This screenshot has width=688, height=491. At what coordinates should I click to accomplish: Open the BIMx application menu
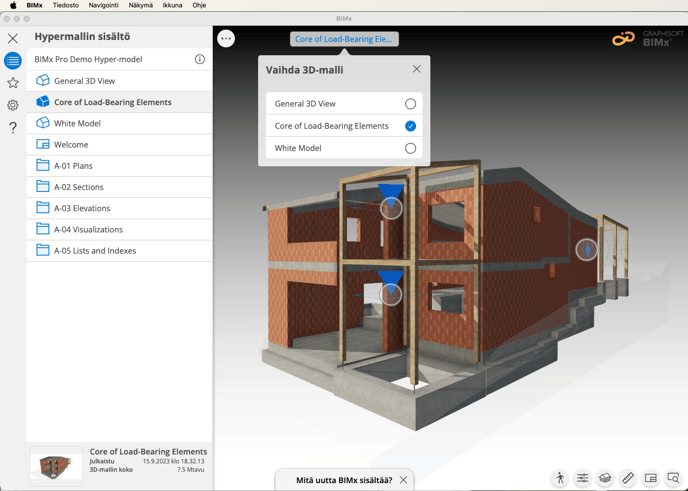(x=34, y=5)
